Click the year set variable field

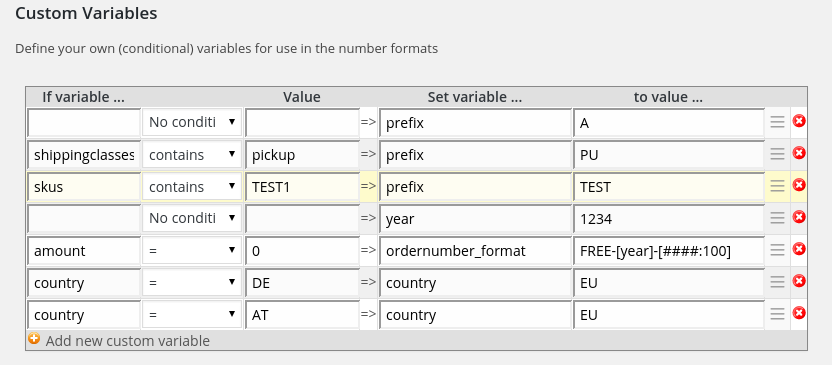[475, 218]
